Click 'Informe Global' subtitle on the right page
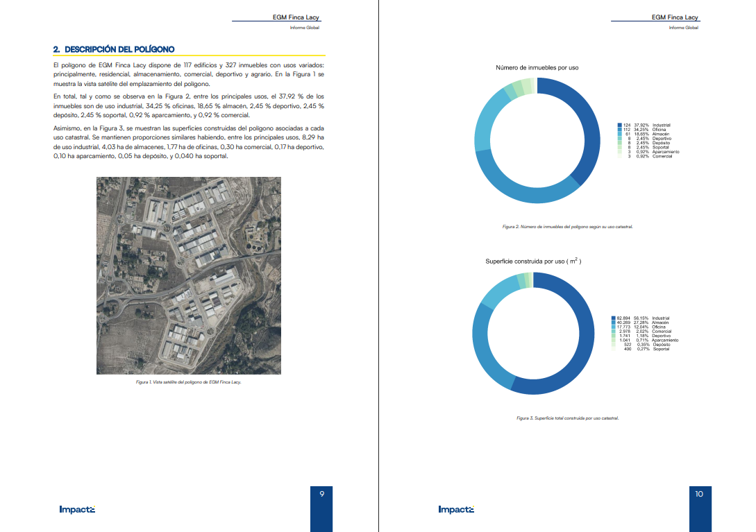756x532 pixels. click(683, 28)
